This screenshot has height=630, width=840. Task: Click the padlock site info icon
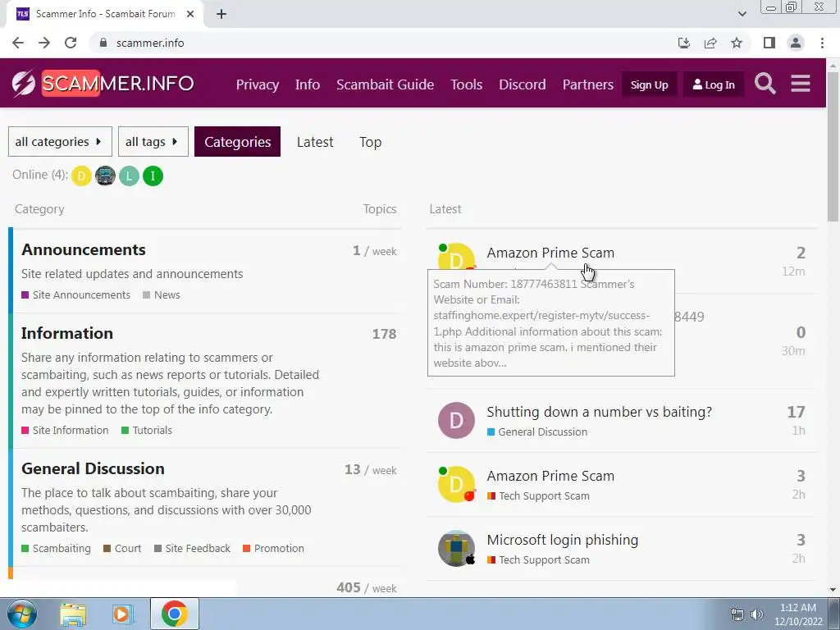click(103, 43)
